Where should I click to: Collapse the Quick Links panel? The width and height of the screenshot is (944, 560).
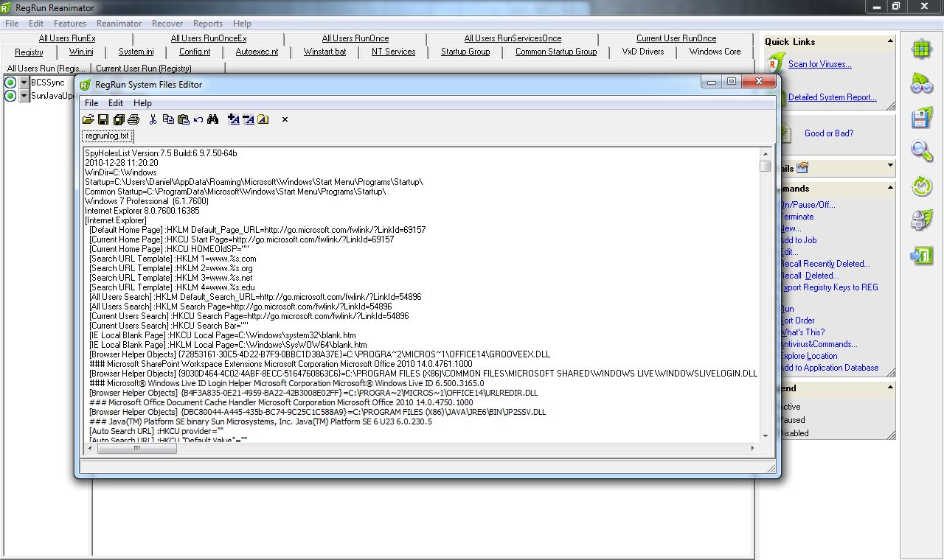point(890,42)
